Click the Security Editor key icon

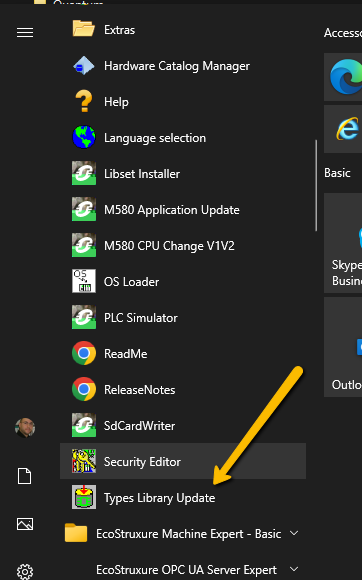coord(84,461)
